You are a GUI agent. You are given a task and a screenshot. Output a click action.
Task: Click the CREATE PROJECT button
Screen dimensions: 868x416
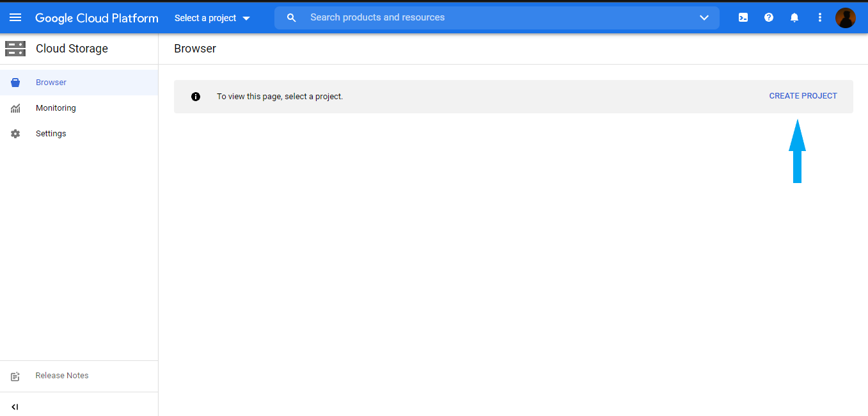click(x=803, y=96)
